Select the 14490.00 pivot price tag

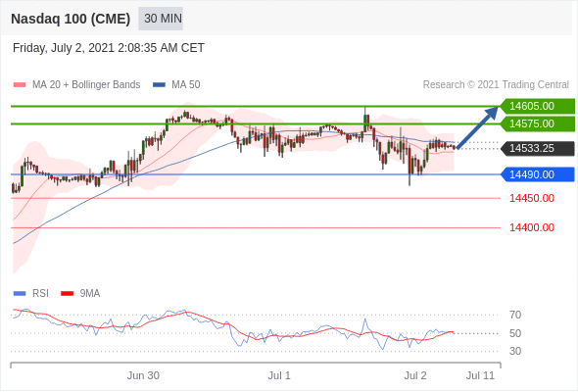(538, 174)
